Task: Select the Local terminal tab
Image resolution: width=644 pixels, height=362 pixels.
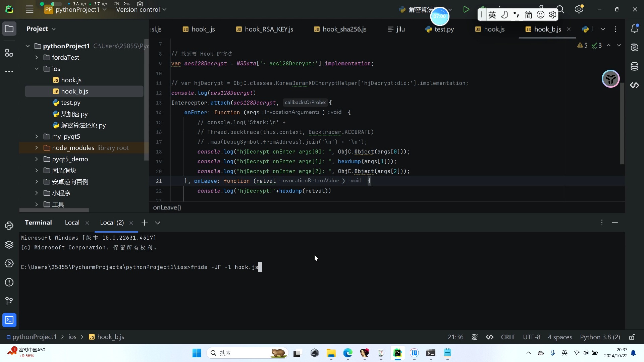Action: coord(72,223)
